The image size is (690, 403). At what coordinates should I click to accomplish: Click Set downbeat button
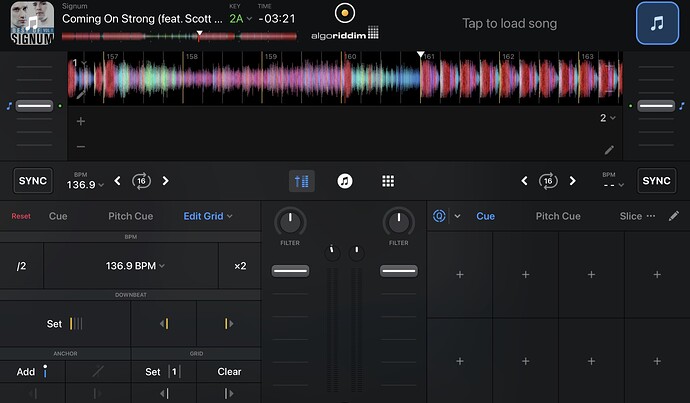pos(65,324)
